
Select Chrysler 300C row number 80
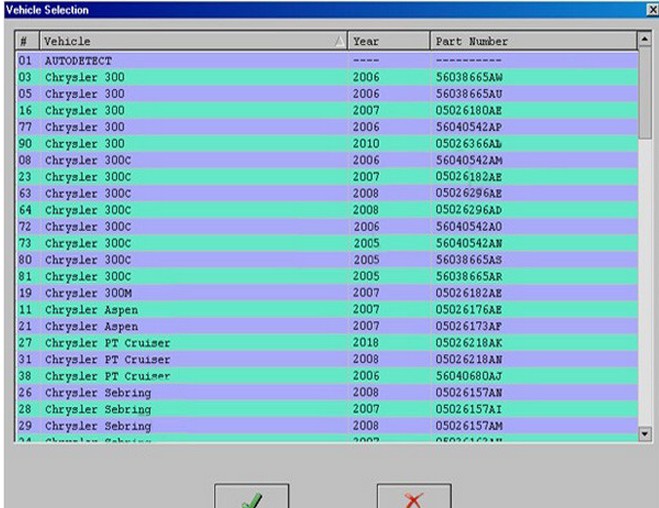tap(327, 260)
